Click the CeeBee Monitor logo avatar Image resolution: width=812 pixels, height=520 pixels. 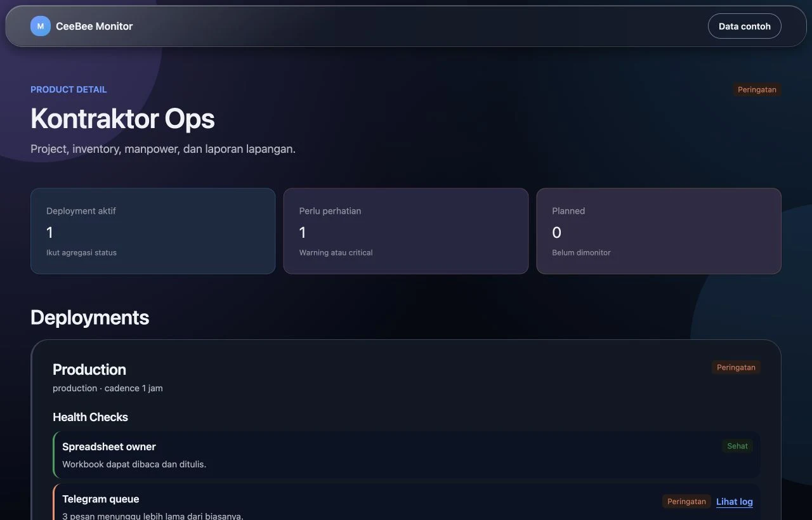[x=41, y=26]
